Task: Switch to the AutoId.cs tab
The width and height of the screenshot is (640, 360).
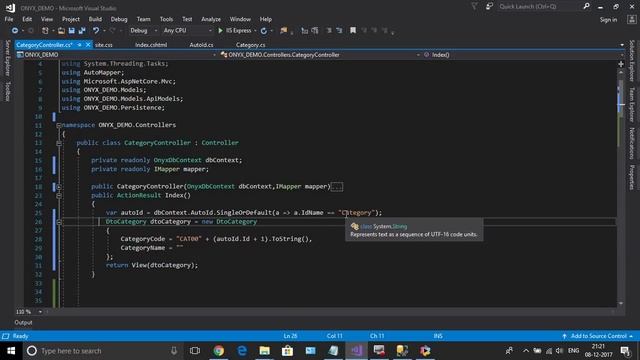Action: 201,45
